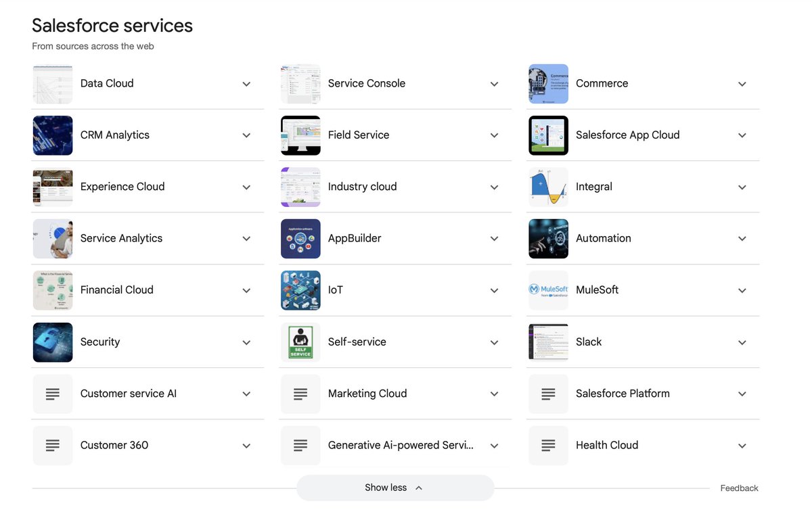Viewport: 812px width, 514px height.
Task: Expand the Experience Cloud chevron
Action: pyautogui.click(x=246, y=187)
